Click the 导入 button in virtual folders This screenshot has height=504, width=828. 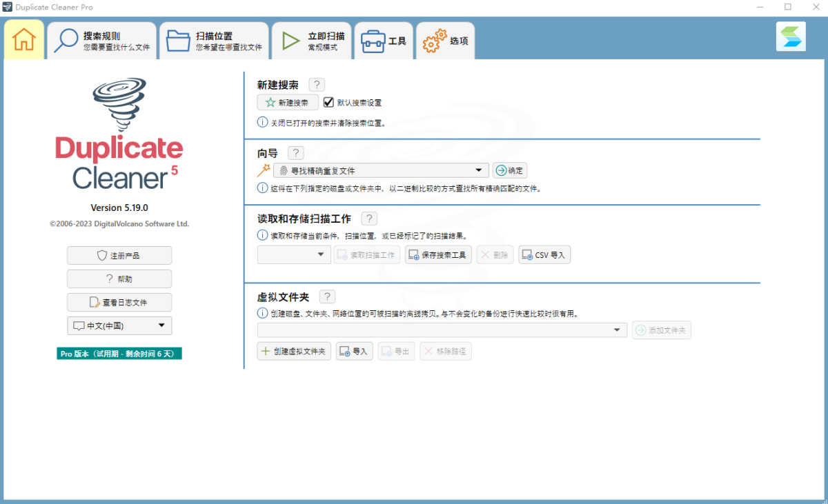tap(354, 351)
